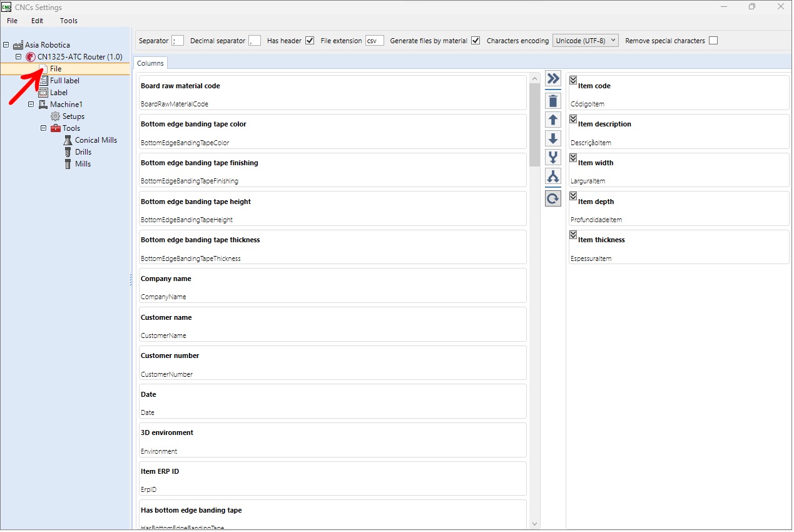Image resolution: width=794 pixels, height=532 pixels.
Task: Click the Setups gear icon
Action: click(x=55, y=116)
